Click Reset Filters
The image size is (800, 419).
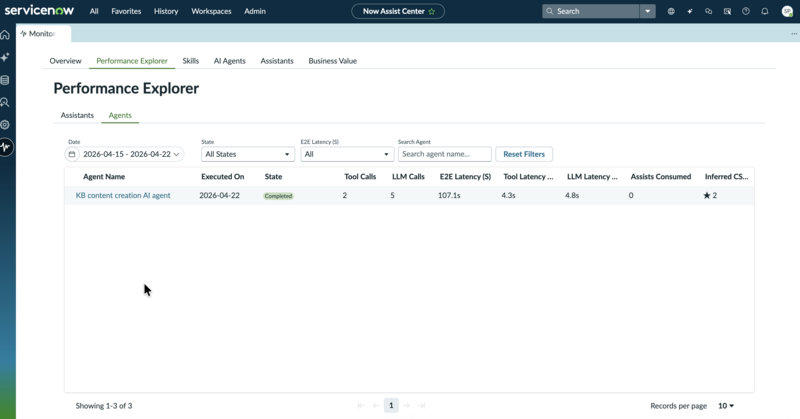point(524,154)
